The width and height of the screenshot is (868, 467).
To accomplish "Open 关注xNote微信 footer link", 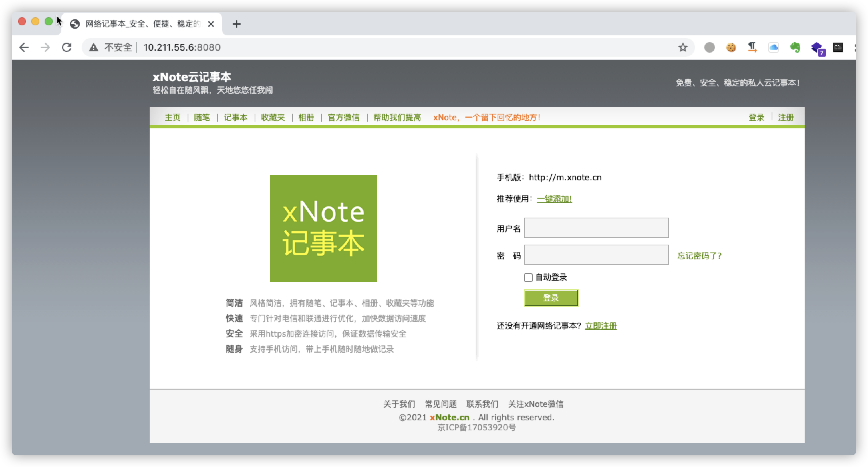I will click(x=536, y=404).
